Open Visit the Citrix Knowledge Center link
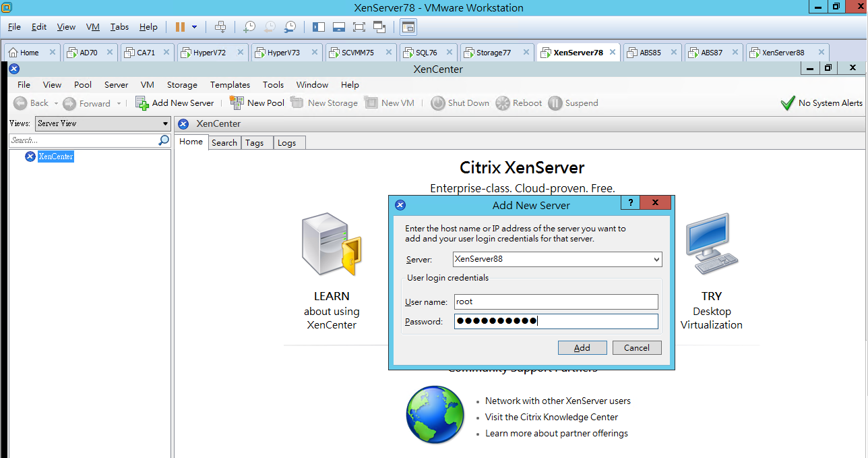Screen dimensions: 868x458 (x=551, y=417)
